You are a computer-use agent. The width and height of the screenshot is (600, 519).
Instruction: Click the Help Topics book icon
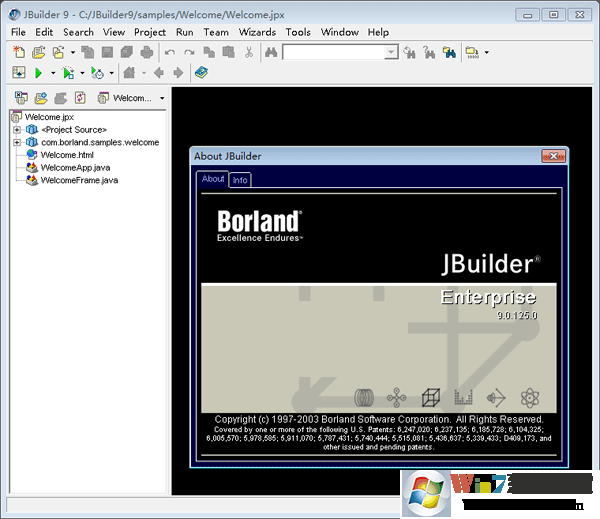202,73
